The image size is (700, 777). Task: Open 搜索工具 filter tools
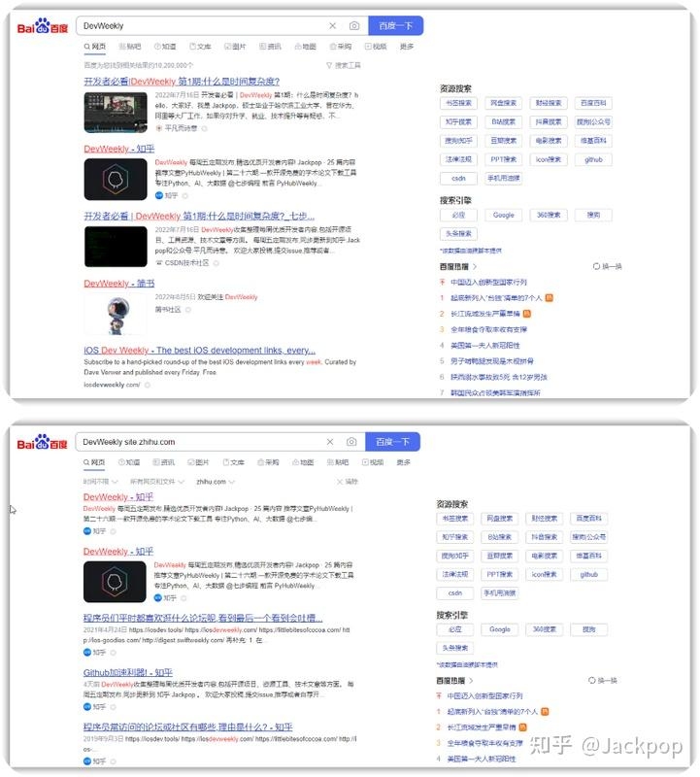[344, 65]
